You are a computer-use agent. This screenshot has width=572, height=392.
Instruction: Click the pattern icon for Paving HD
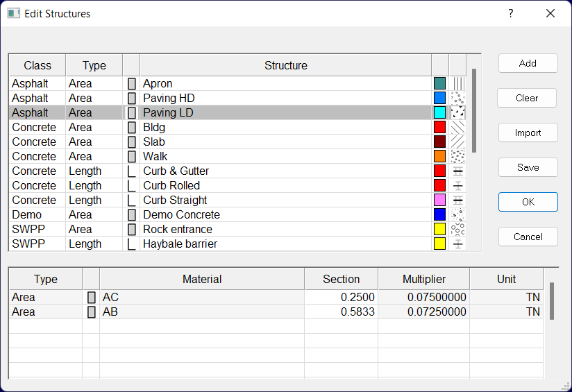click(457, 99)
